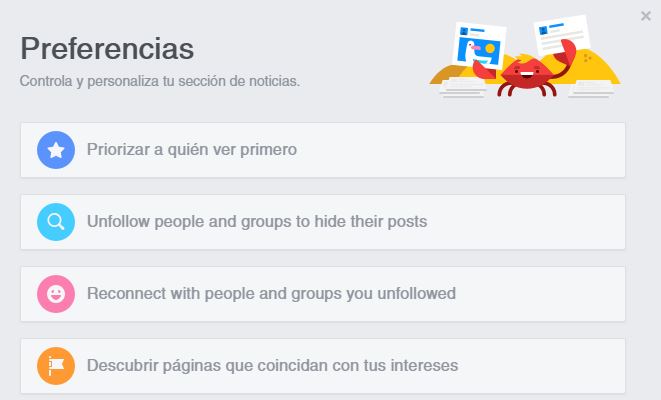Image resolution: width=661 pixels, height=400 pixels.
Task: Click the orange flag icon
Action: pos(56,366)
